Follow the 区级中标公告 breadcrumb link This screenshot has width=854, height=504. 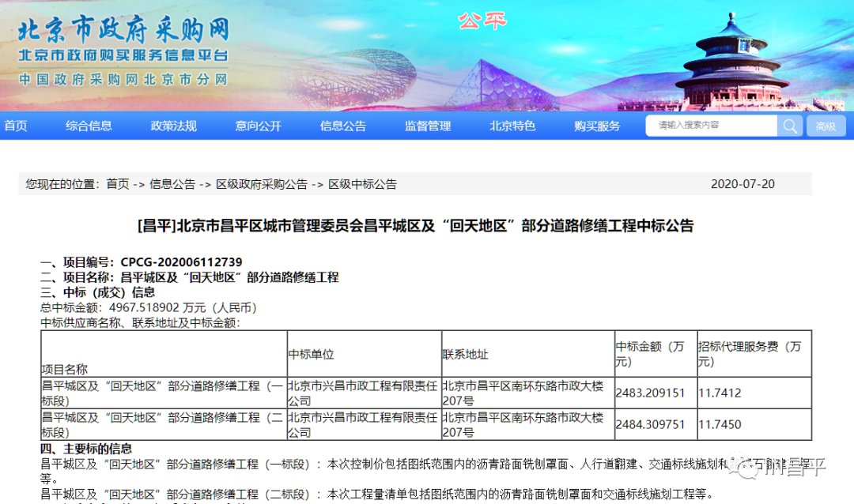coord(363,184)
